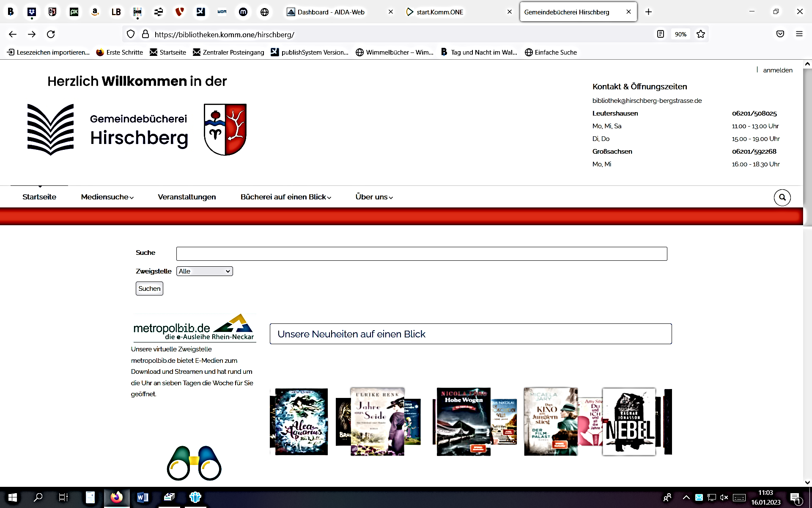Click Firefox icon in taskbar
Screen dimensions: 812x508
coord(116,497)
